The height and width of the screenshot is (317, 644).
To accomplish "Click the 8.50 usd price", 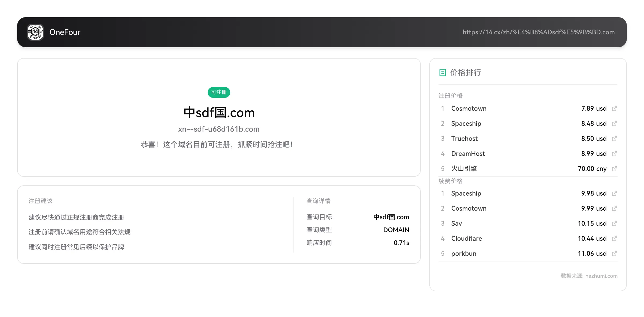I will pyautogui.click(x=594, y=139).
